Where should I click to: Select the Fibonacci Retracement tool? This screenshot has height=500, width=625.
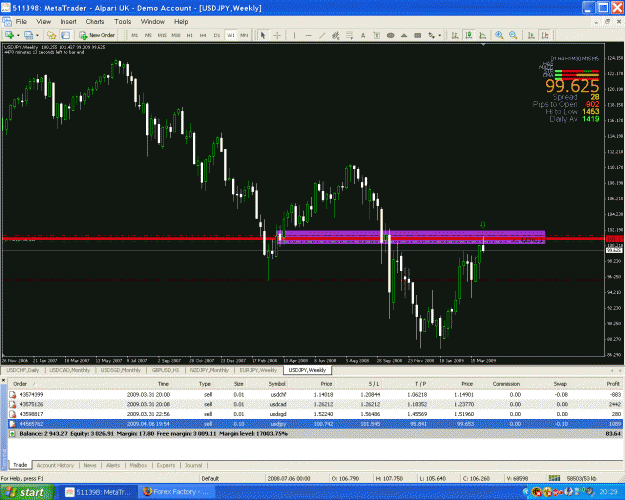tap(349, 35)
